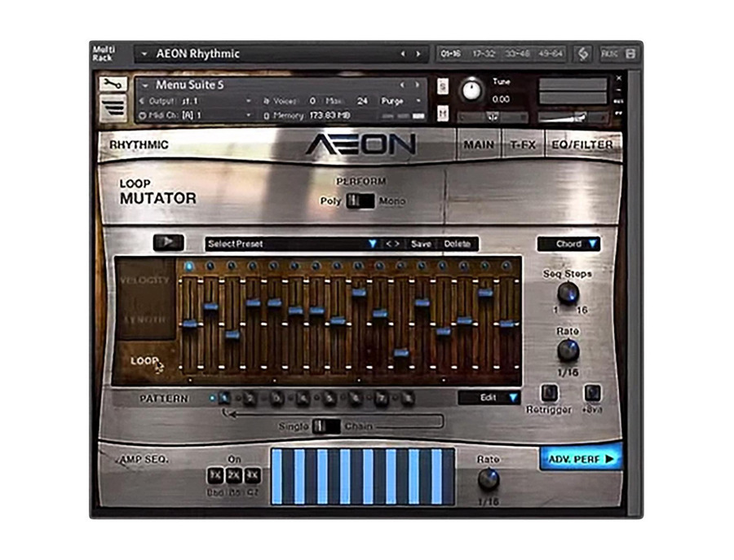Open the Midi Ch dropdown
The image size is (734, 560).
pos(249,115)
